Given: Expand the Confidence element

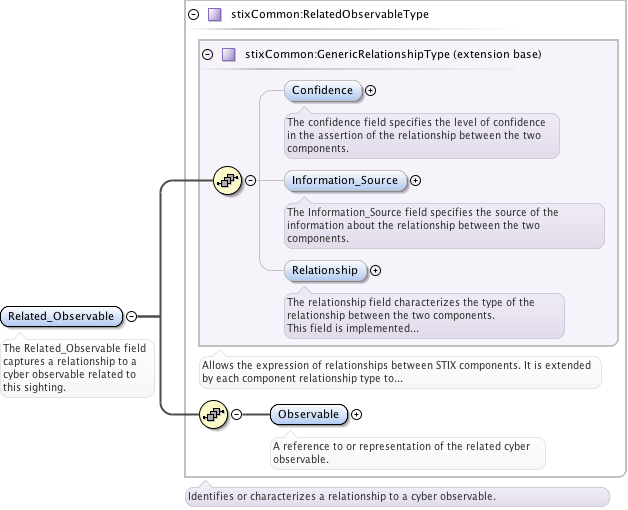Looking at the screenshot, I should (x=371, y=90).
